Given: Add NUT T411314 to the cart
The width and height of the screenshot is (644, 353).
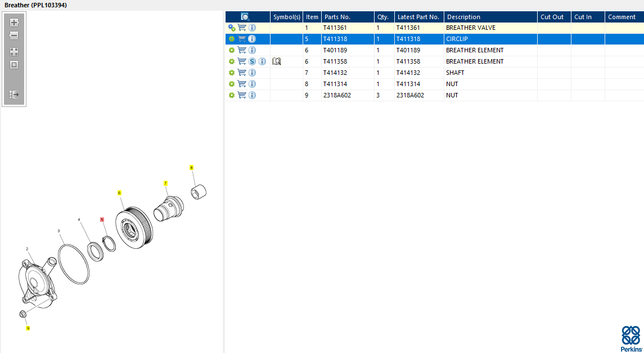Looking at the screenshot, I should (242, 84).
